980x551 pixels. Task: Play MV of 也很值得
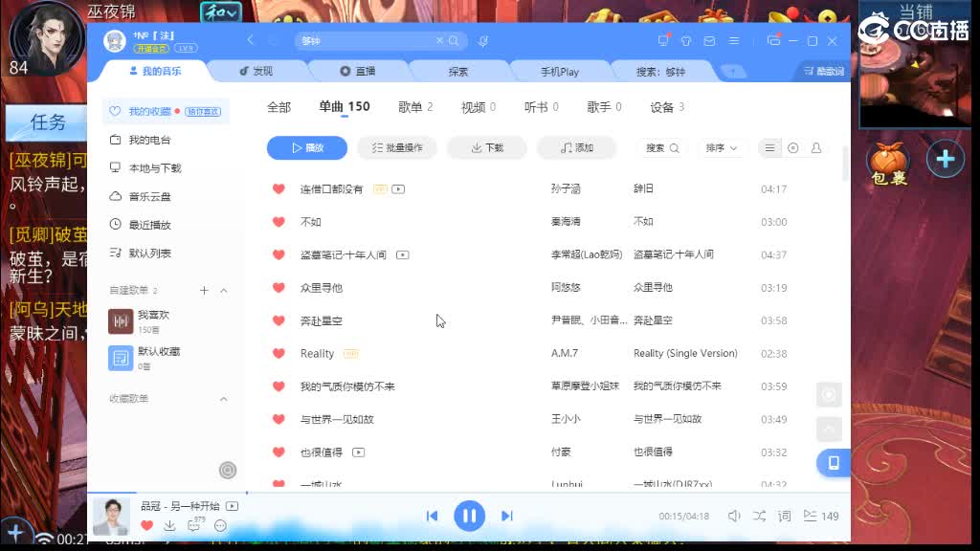pos(358,452)
